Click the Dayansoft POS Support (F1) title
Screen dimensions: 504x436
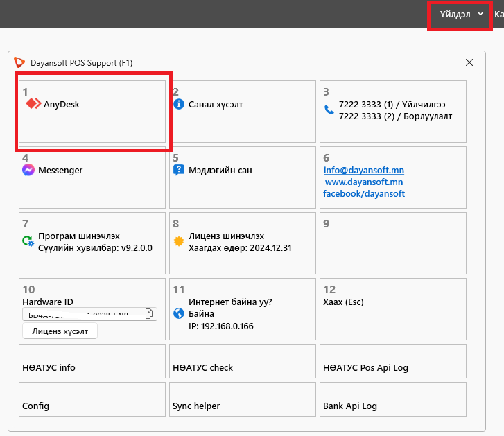tap(81, 63)
